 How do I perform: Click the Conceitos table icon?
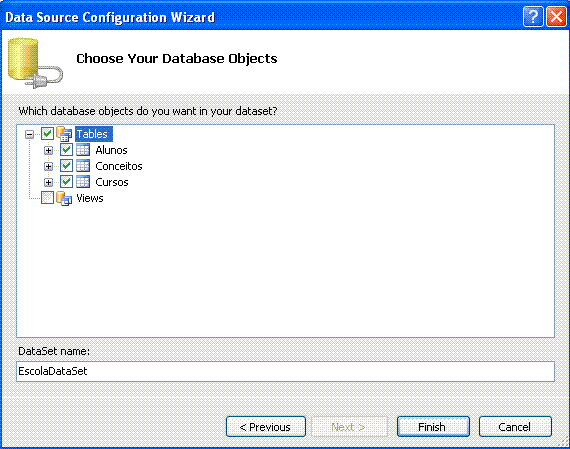(83, 166)
